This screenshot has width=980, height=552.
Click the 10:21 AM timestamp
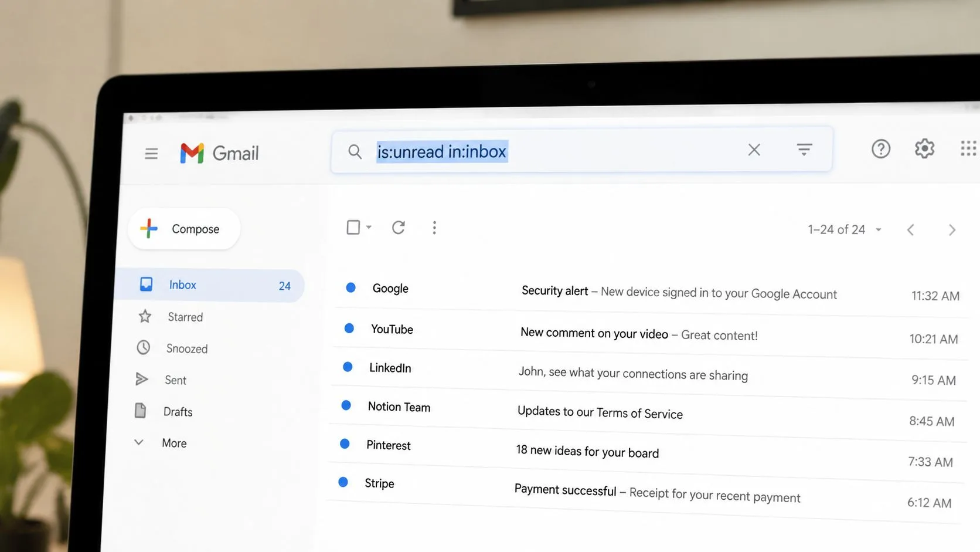click(x=934, y=339)
